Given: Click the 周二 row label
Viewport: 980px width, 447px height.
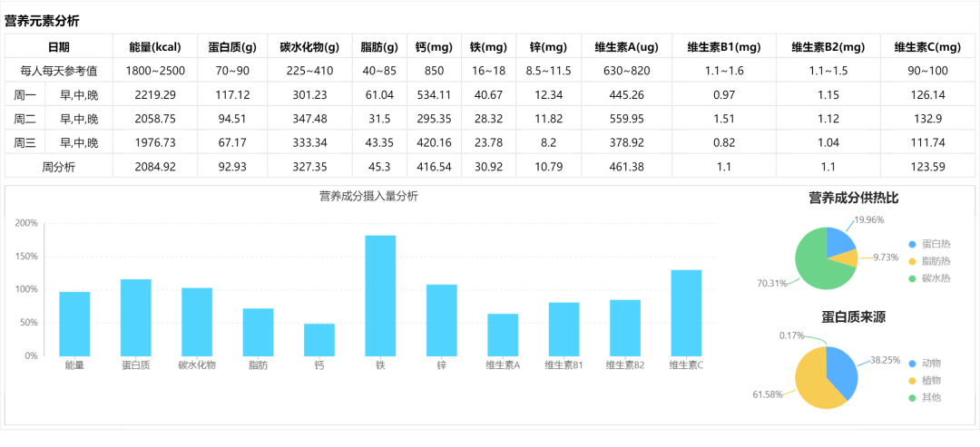Looking at the screenshot, I should [x=25, y=119].
